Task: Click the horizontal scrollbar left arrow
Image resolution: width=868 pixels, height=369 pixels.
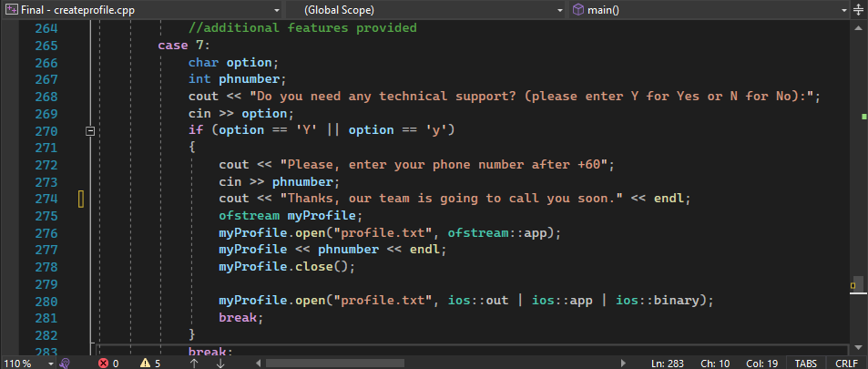Action: 258,364
